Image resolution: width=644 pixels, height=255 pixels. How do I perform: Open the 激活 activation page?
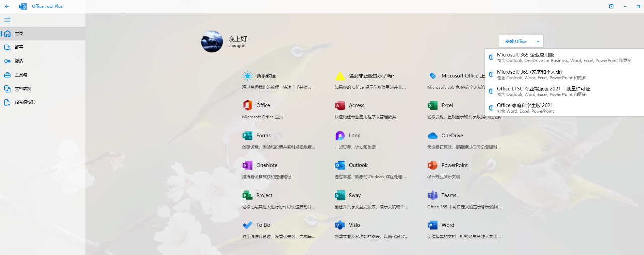[42, 61]
